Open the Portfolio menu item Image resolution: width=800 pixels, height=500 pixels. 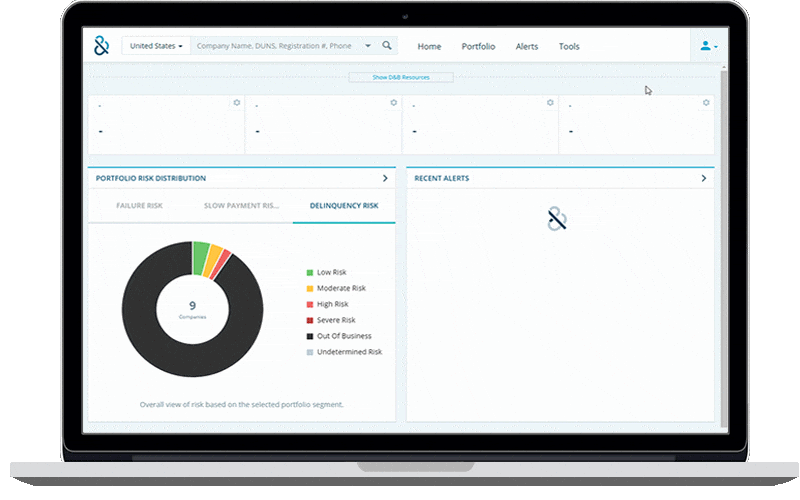(x=478, y=46)
